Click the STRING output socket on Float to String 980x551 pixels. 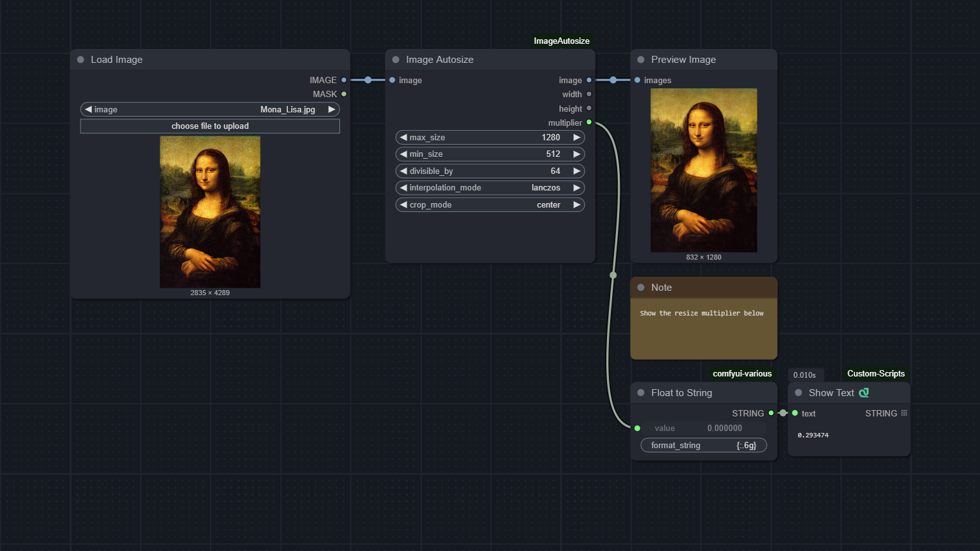pos(771,413)
